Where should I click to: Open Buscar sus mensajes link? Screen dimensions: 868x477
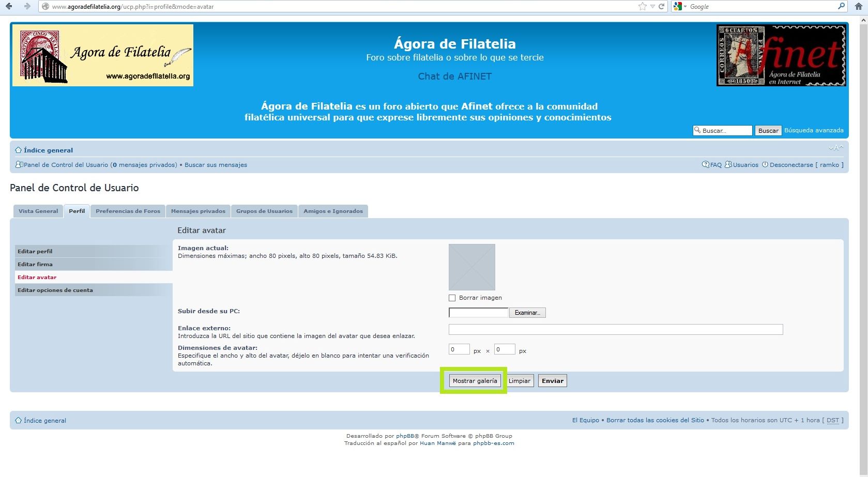(216, 165)
